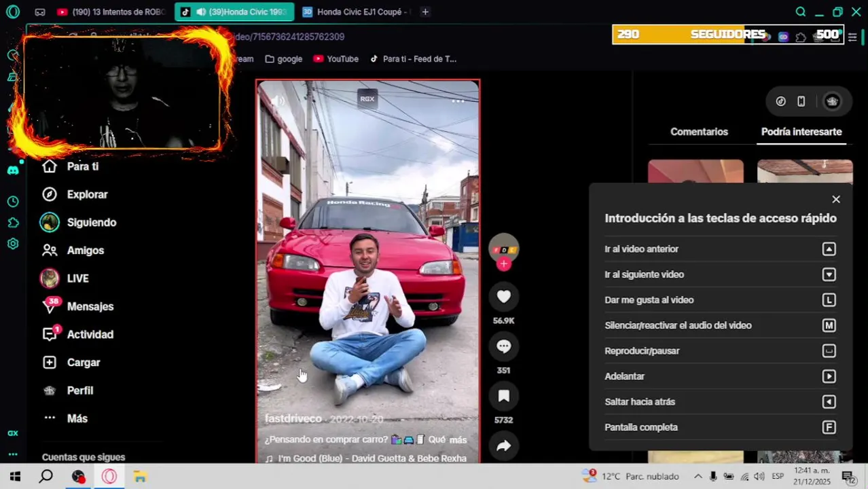
Task: Open Windows search on the taskbar
Action: click(x=46, y=477)
